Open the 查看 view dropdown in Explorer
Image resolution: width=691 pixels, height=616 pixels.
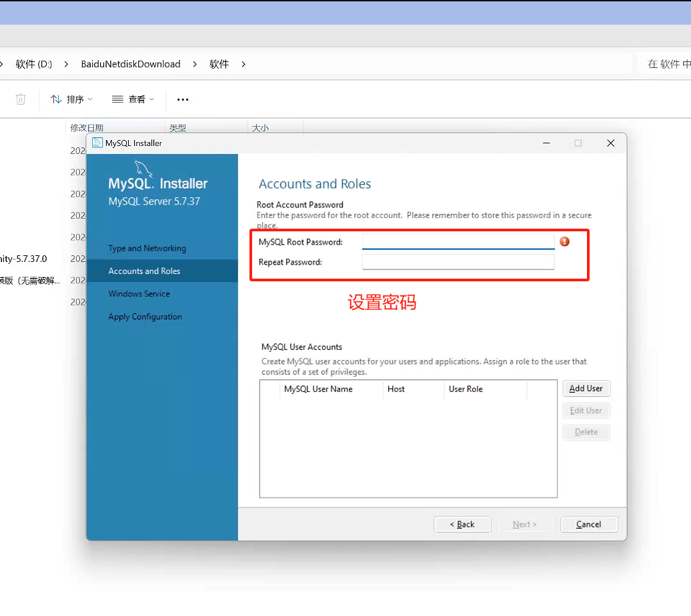pos(133,99)
